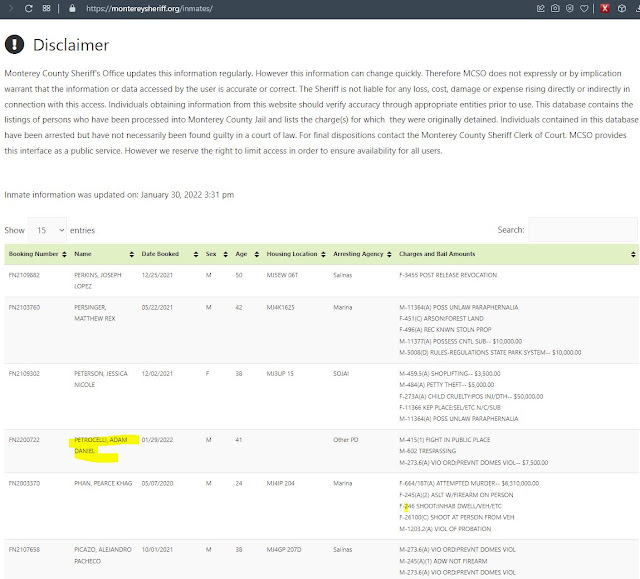Viewport: 640px width, 579px height.
Task: Click charge M-602 TRESPASSING
Action: tap(427, 451)
